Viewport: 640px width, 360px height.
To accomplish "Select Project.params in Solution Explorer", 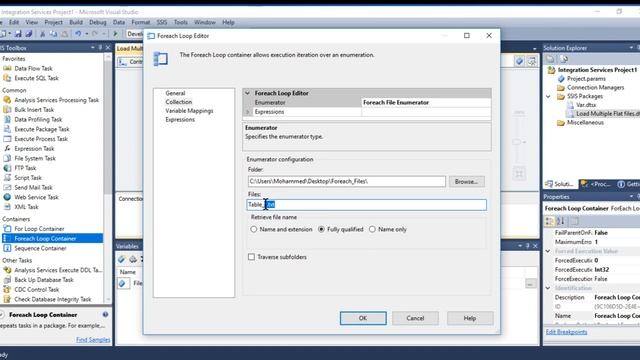I will coord(586,79).
